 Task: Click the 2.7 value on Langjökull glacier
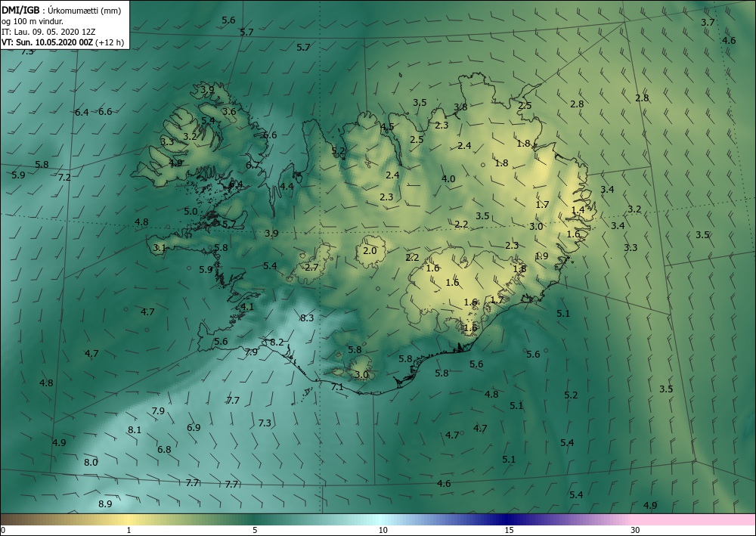(x=312, y=267)
